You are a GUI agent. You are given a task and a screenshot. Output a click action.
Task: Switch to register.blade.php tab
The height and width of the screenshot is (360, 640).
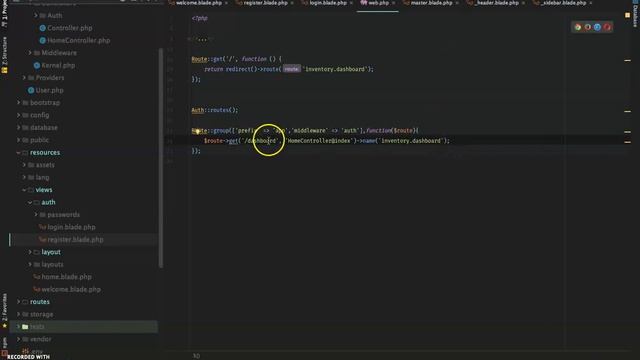point(265,3)
